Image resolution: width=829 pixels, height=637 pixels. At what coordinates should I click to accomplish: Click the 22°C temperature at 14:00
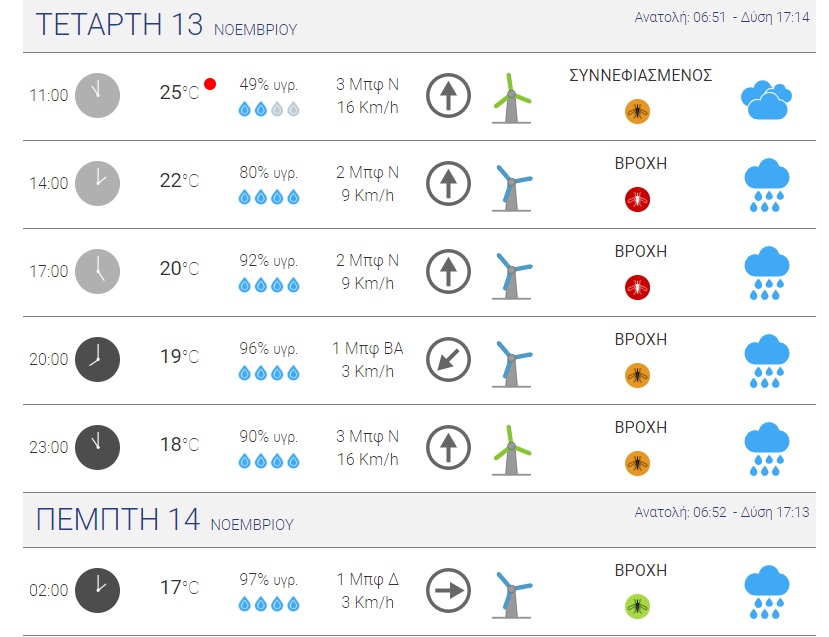click(x=179, y=181)
